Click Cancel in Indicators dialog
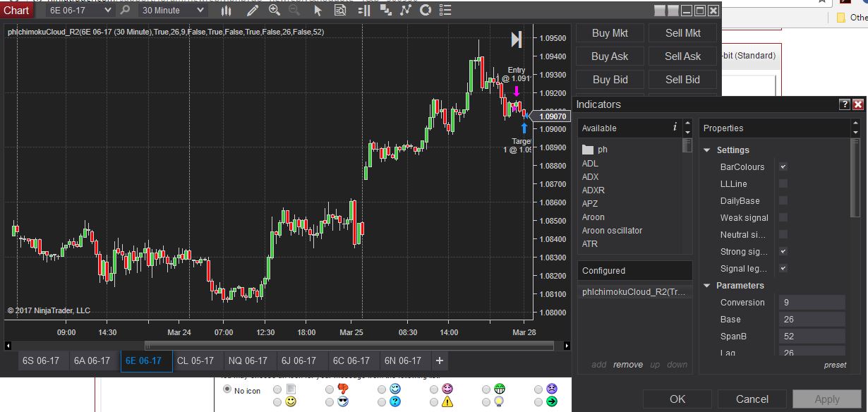This screenshot has width=868, height=412. [752, 399]
